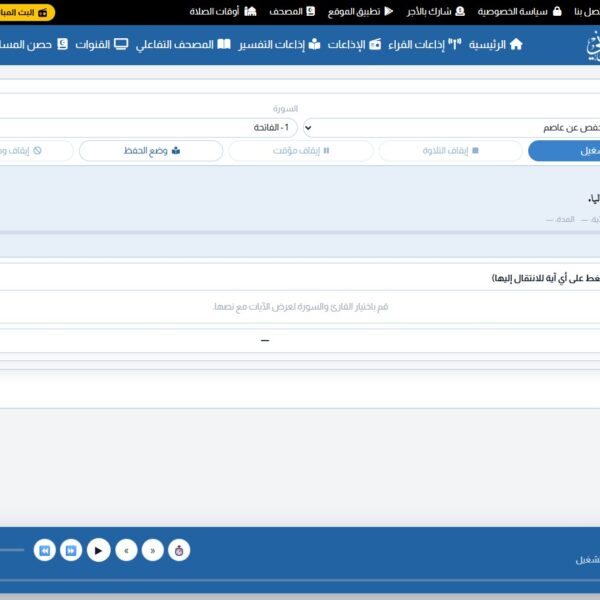
Task: Click the stopwatch sleep timer icon
Action: coord(179,550)
